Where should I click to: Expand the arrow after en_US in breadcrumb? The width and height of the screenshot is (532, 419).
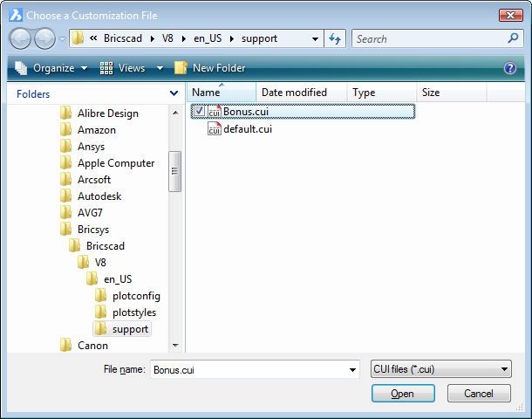click(x=232, y=38)
